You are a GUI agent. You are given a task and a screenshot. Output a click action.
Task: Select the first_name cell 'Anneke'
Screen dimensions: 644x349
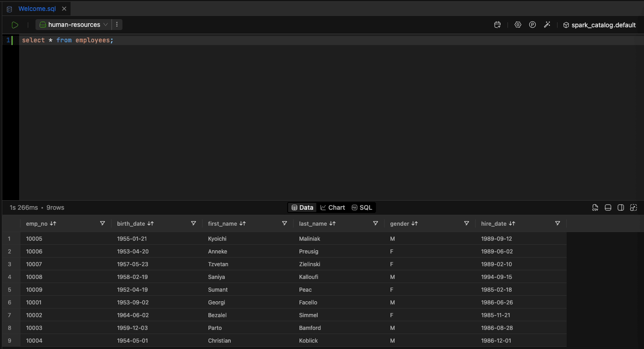(248, 251)
